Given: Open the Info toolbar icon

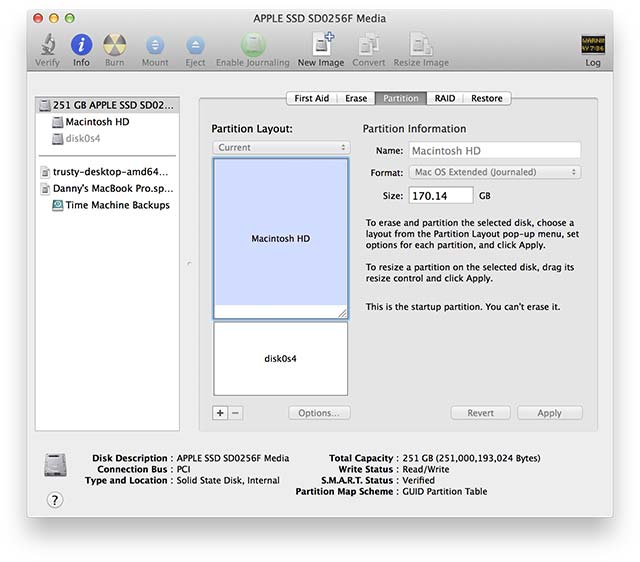Looking at the screenshot, I should (x=81, y=46).
